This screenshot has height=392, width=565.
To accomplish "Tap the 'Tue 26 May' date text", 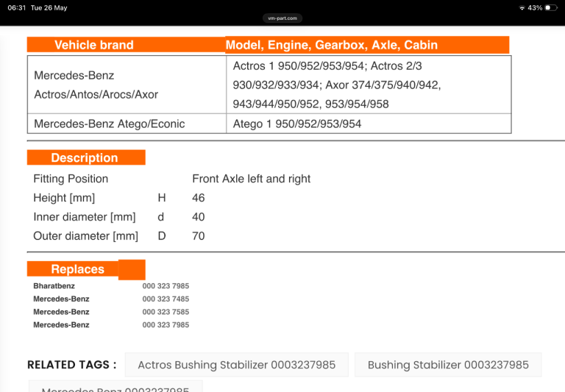I will (x=49, y=7).
